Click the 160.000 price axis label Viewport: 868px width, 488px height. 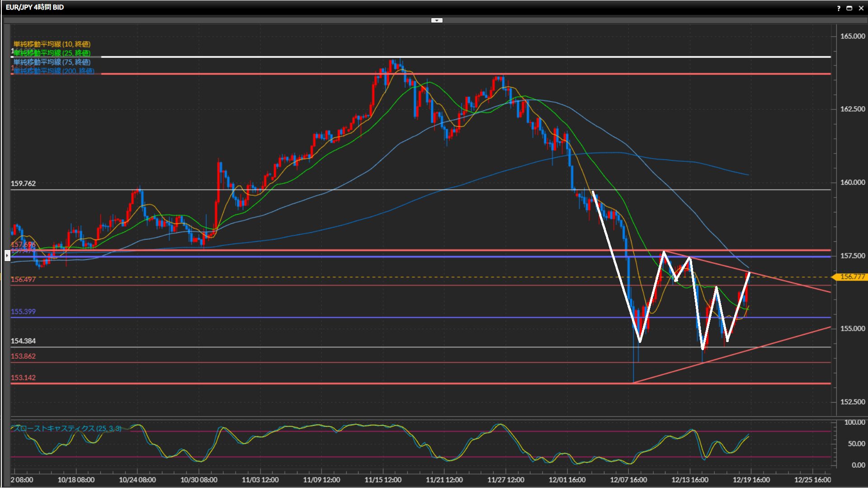[852, 183]
